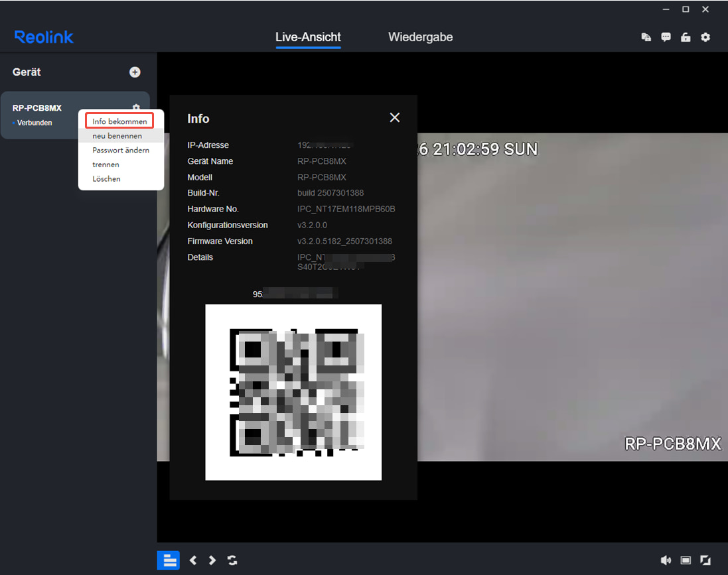Maximize the Reolink window
This screenshot has height=575, width=728.
pos(686,9)
